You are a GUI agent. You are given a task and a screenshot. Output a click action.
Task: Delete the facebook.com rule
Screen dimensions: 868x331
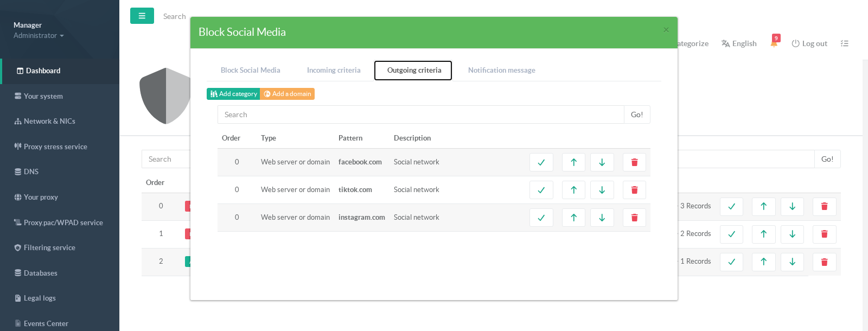tap(635, 162)
